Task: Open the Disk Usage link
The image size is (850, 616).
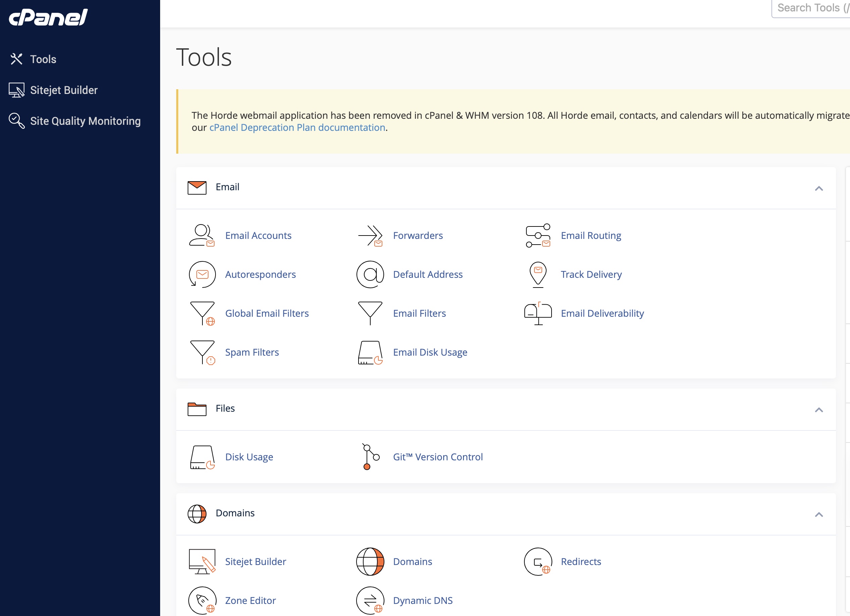Action: pyautogui.click(x=249, y=457)
